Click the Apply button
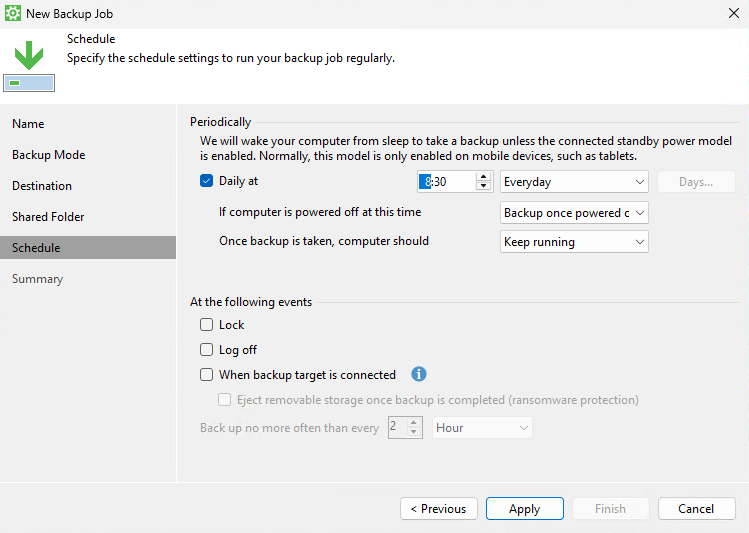Viewport: 749px width, 533px height. (525, 509)
